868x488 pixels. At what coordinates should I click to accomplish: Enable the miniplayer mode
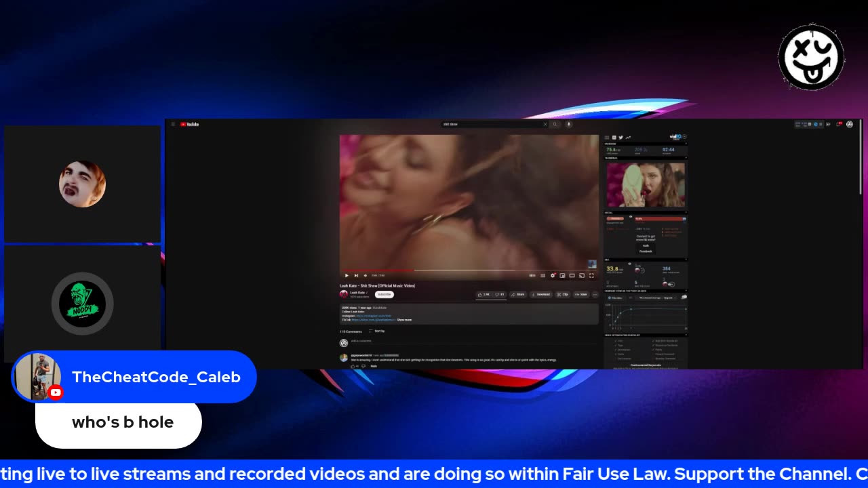tap(562, 276)
